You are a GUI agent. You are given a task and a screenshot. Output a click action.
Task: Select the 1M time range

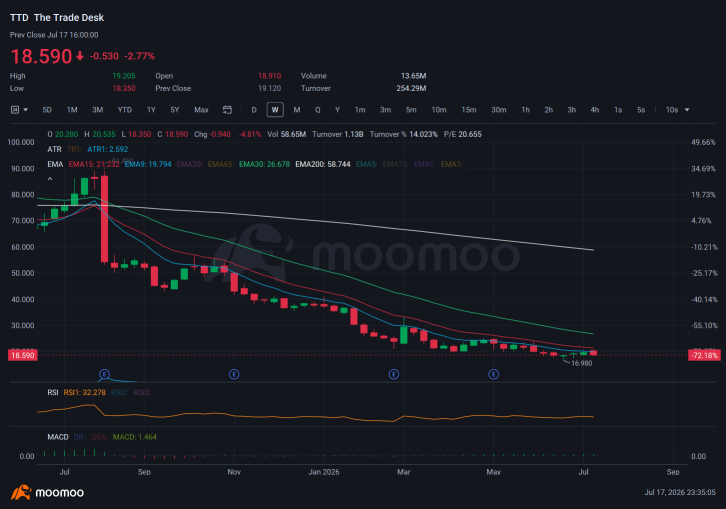[x=72, y=110]
